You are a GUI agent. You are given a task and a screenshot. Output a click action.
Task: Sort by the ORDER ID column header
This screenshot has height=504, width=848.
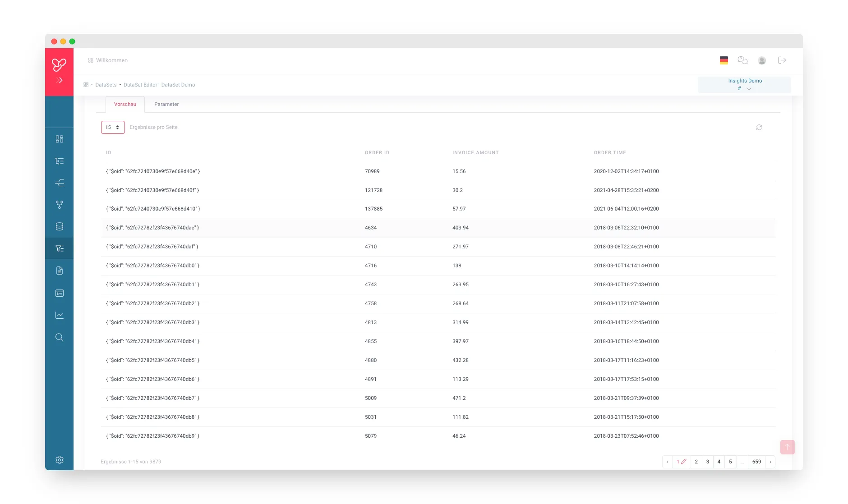pyautogui.click(x=377, y=153)
